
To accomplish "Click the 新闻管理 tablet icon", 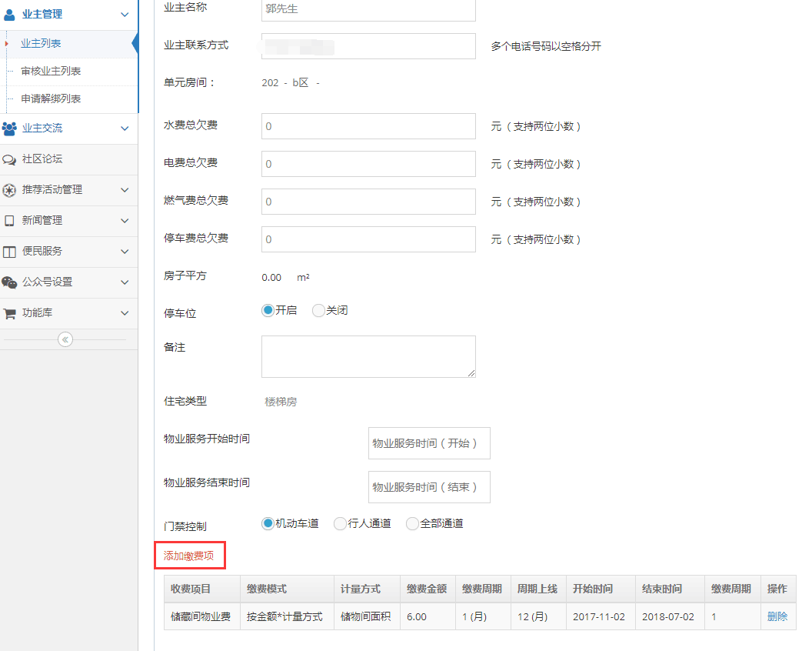I will coord(8,221).
